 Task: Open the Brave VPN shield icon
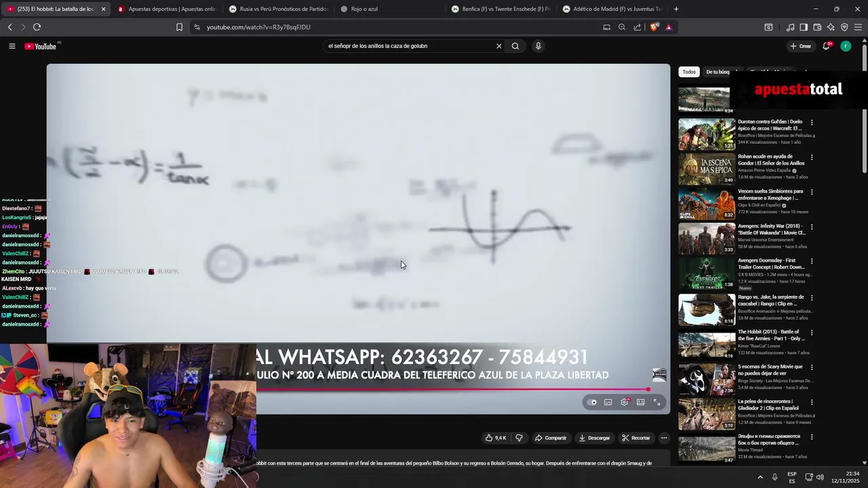pos(844,27)
